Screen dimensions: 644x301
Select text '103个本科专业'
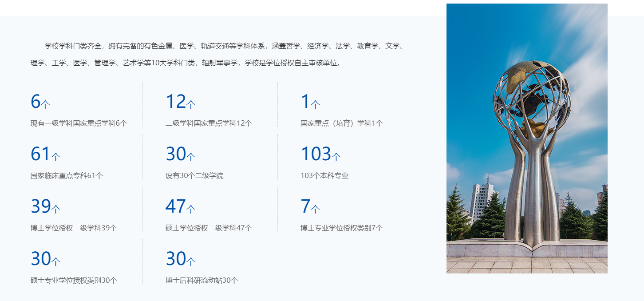coord(324,176)
